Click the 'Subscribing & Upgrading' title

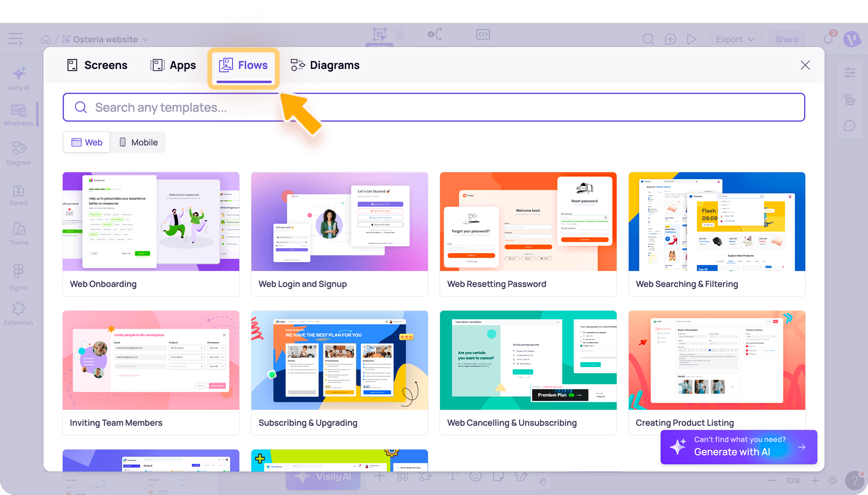pos(308,423)
